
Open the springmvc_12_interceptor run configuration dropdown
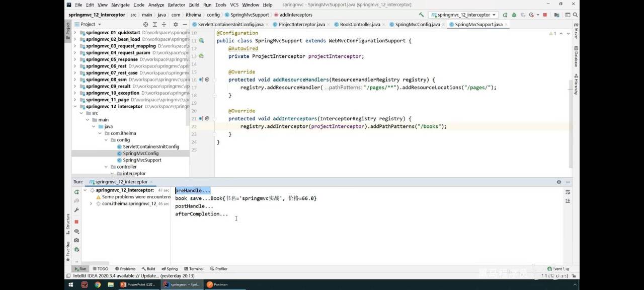tap(463, 15)
